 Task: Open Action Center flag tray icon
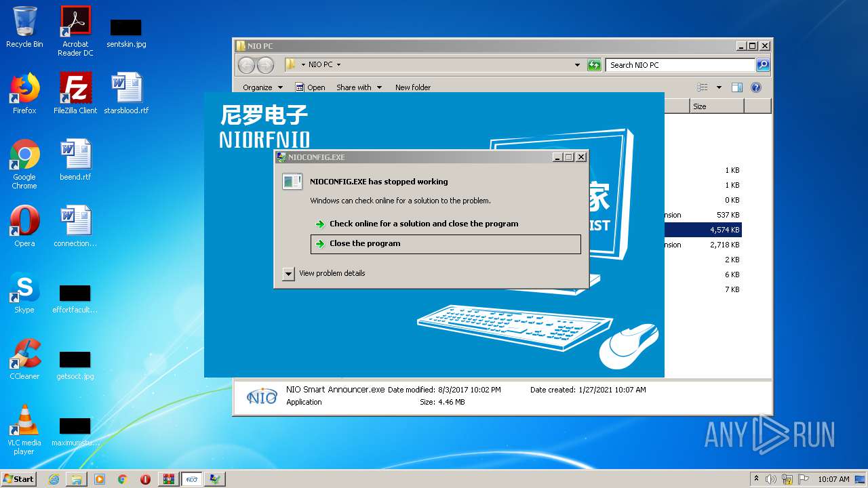click(x=804, y=479)
